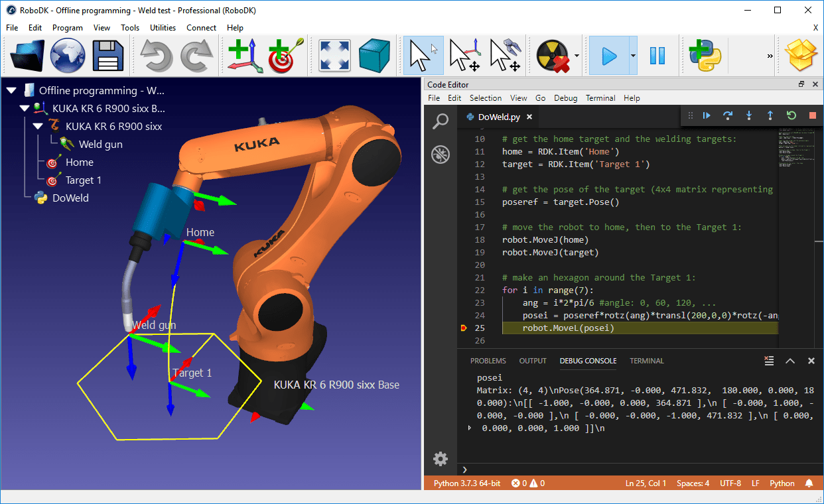Close the DoWeld.py tab
The height and width of the screenshot is (504, 824).
click(x=528, y=115)
